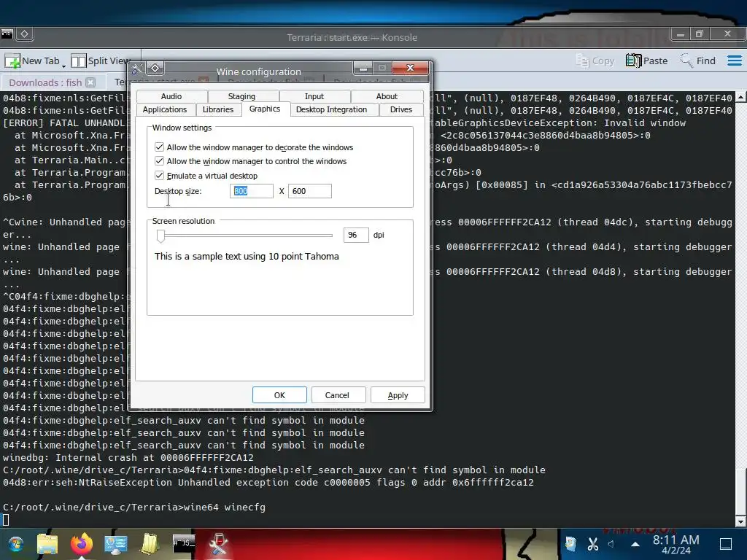The height and width of the screenshot is (560, 747).
Task: Close the Wine configuration dialog
Action: [x=410, y=68]
